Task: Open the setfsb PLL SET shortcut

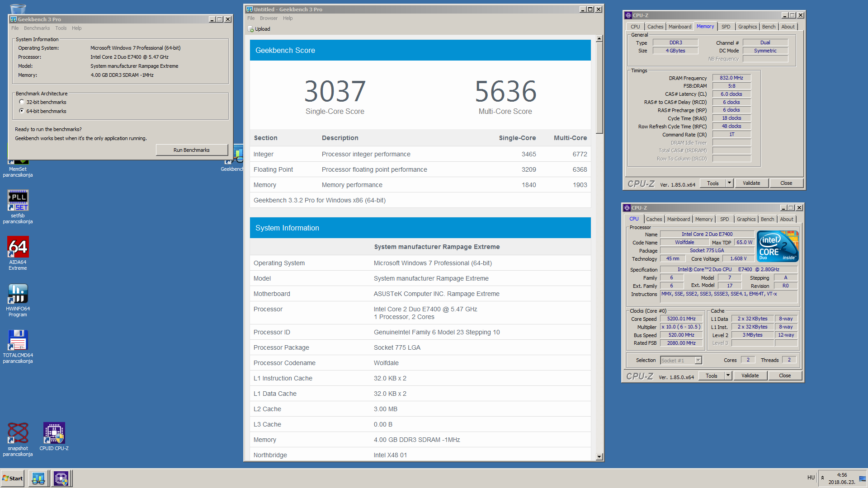Action: point(18,206)
